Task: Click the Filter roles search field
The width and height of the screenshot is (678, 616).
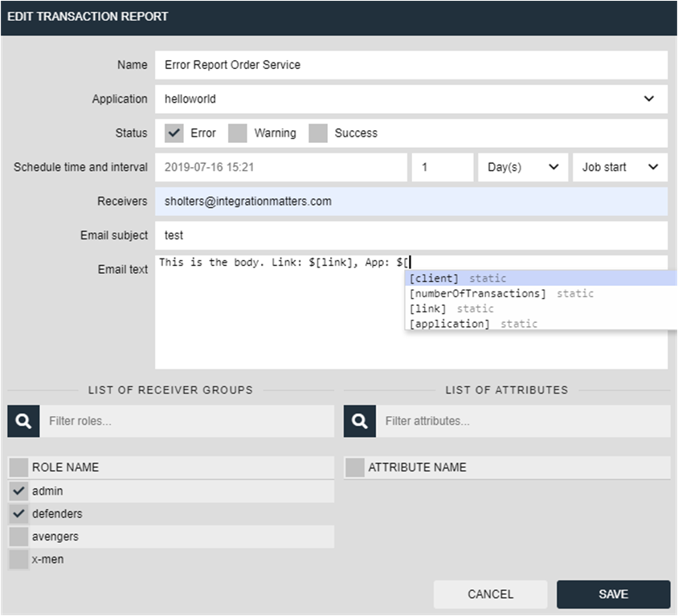Action: click(187, 421)
